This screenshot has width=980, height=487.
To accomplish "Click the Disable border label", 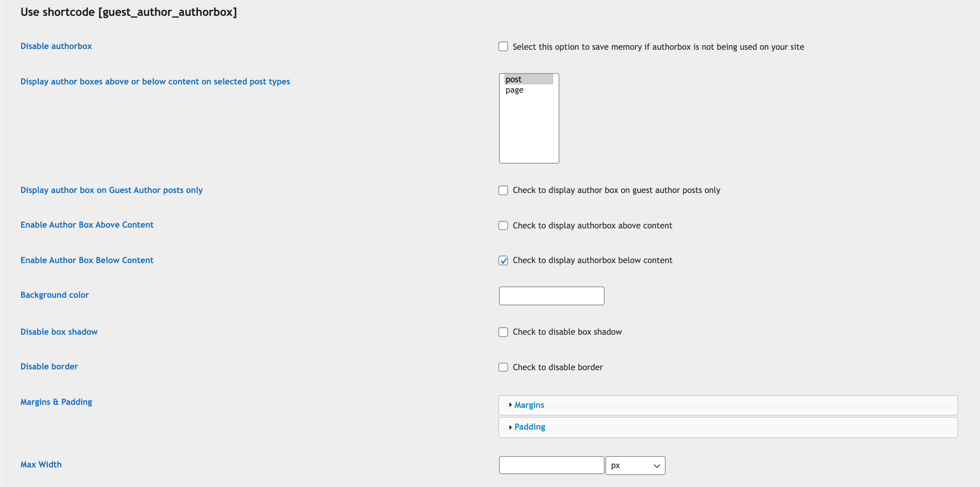I will point(49,366).
